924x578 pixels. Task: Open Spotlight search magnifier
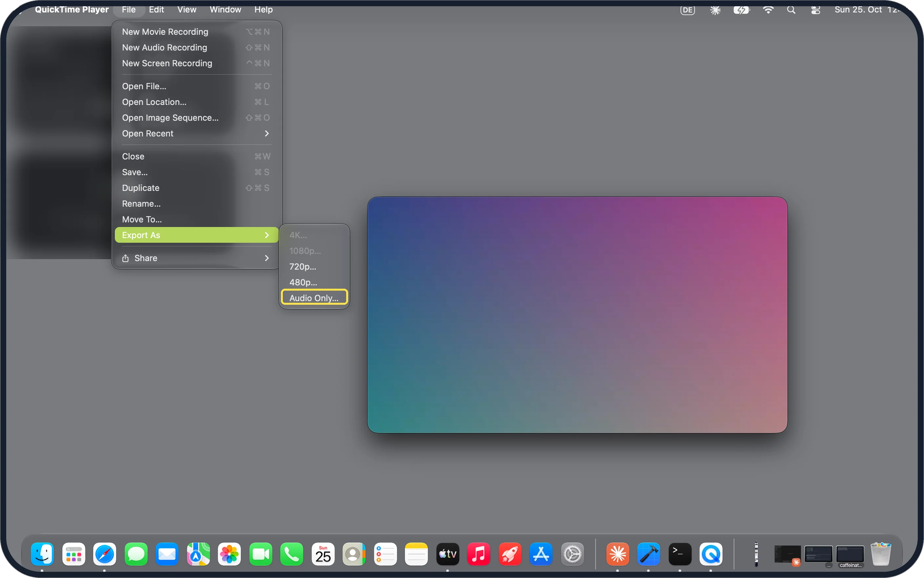click(791, 10)
